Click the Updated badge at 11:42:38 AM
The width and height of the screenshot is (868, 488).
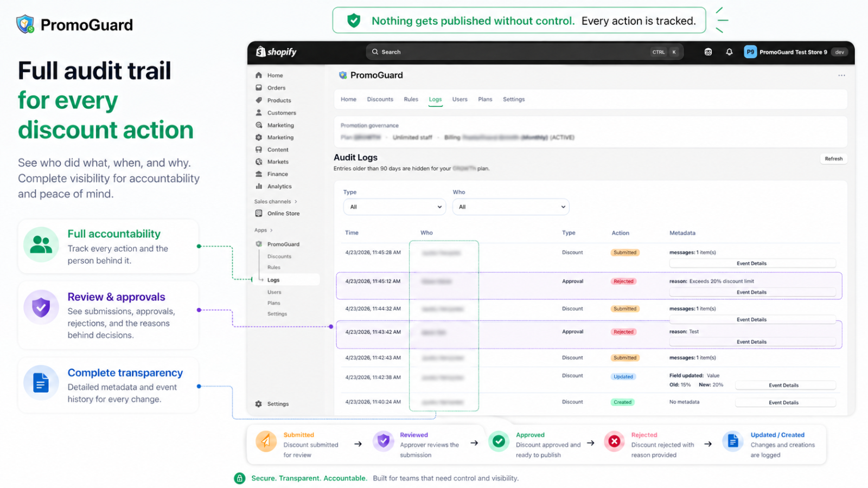click(623, 377)
